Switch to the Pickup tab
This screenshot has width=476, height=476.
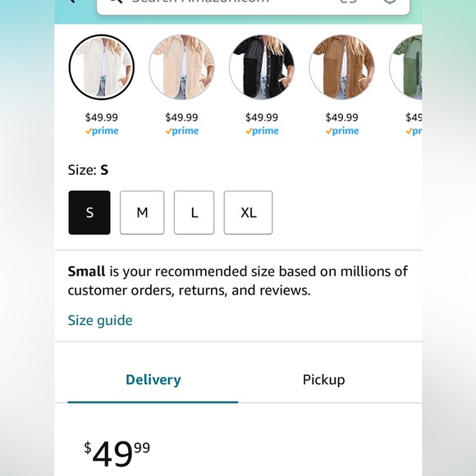pyautogui.click(x=323, y=380)
